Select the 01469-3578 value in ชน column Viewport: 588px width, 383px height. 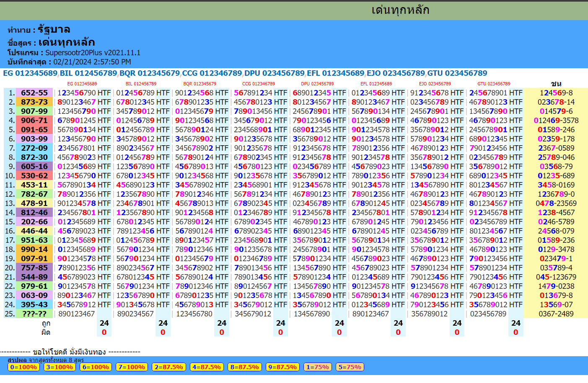[x=556, y=121]
